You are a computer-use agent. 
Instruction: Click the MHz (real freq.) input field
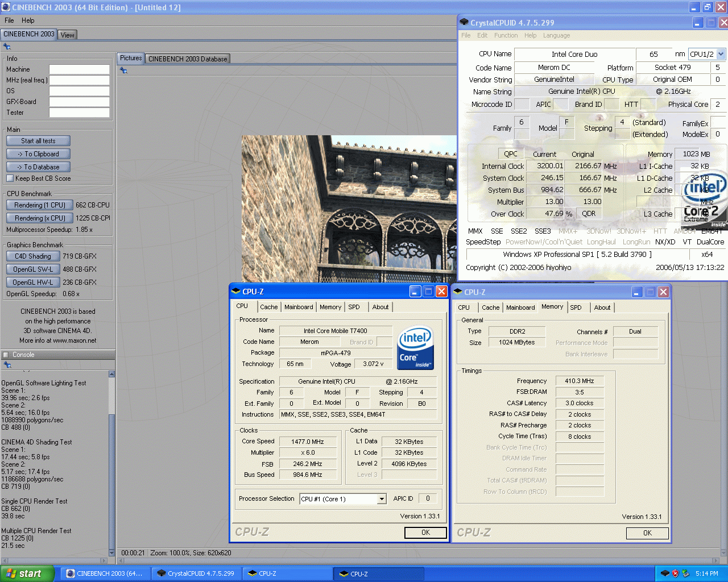79,80
